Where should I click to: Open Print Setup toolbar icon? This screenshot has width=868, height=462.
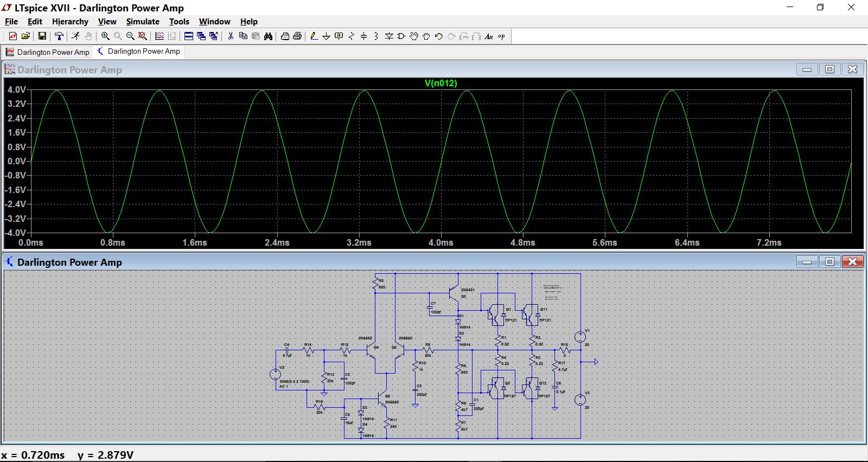(285, 36)
